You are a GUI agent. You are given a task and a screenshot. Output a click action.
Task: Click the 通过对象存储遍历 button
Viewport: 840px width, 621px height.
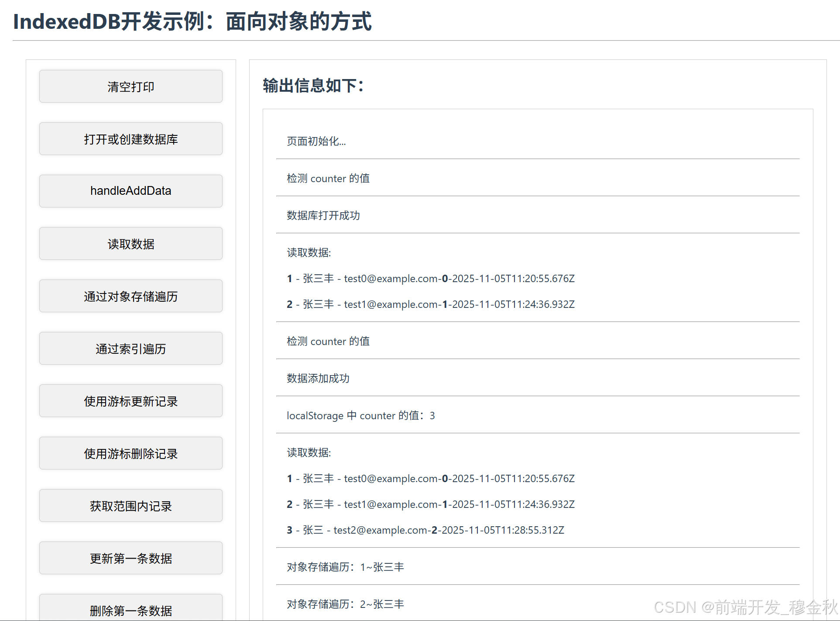pyautogui.click(x=130, y=296)
